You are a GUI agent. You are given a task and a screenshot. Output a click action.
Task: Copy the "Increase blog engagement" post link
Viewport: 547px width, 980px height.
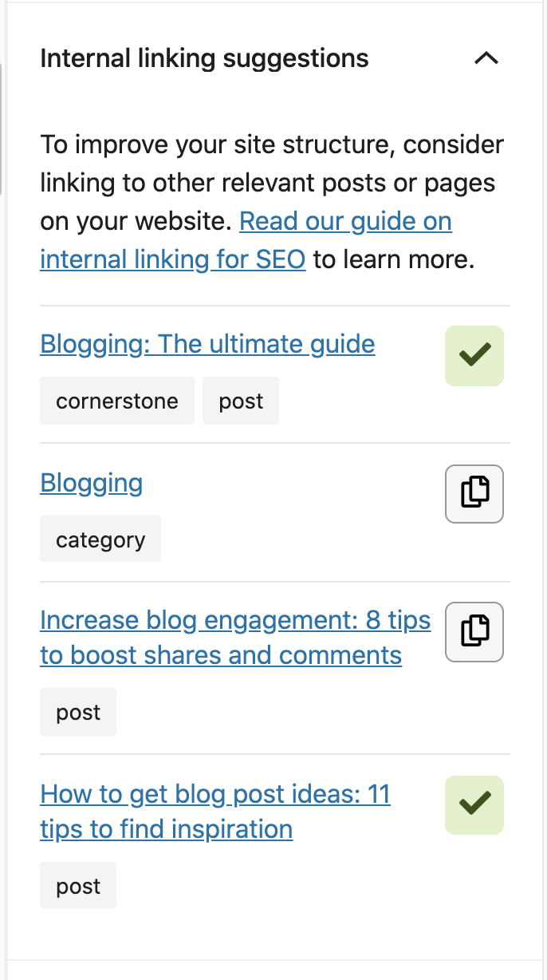(x=474, y=632)
